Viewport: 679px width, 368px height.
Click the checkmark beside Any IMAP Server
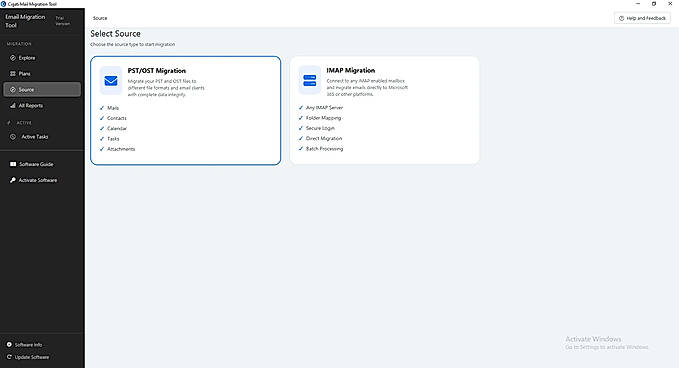point(301,107)
